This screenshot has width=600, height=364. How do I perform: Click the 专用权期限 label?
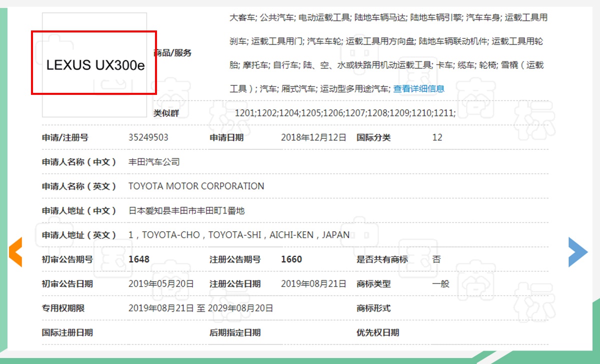[63, 308]
